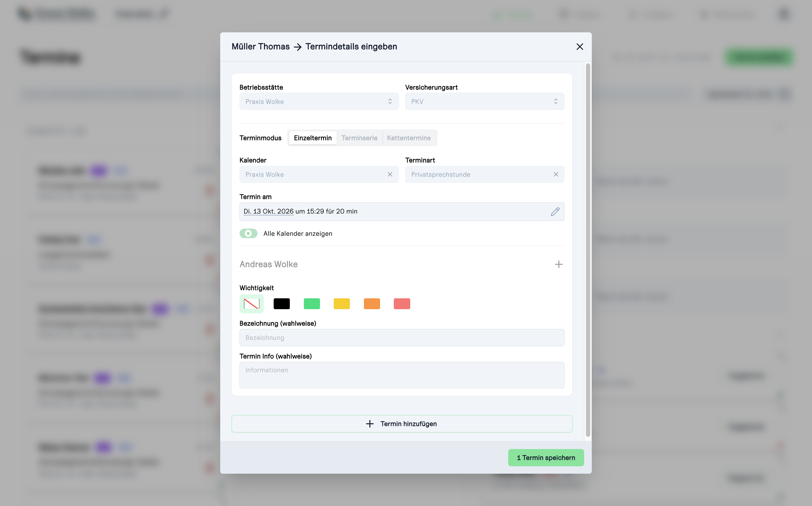Choose the yellow Wichtigkeit swatch
Screen dimensions: 812x506
pyautogui.click(x=342, y=304)
